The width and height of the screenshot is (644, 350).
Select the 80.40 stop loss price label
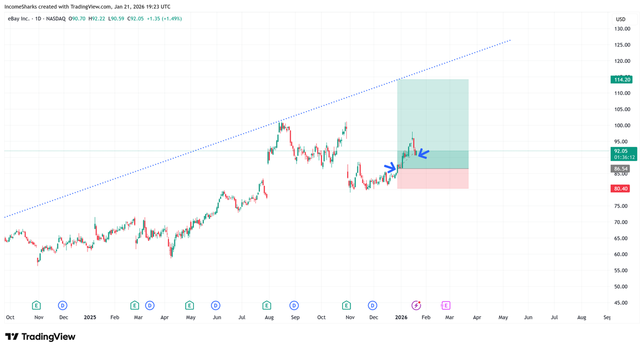coord(620,188)
